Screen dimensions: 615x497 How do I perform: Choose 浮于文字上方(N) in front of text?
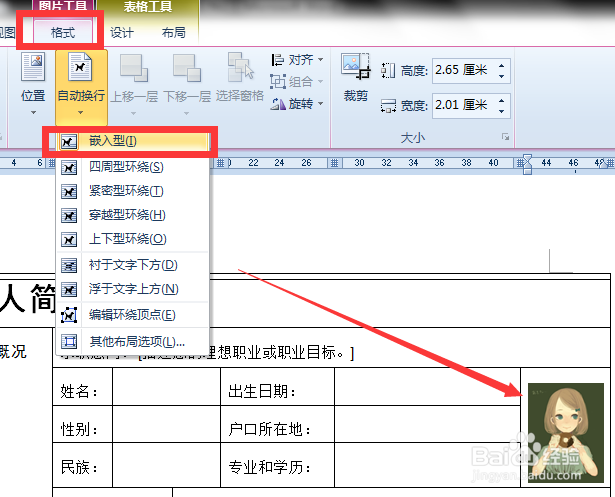[x=133, y=289]
